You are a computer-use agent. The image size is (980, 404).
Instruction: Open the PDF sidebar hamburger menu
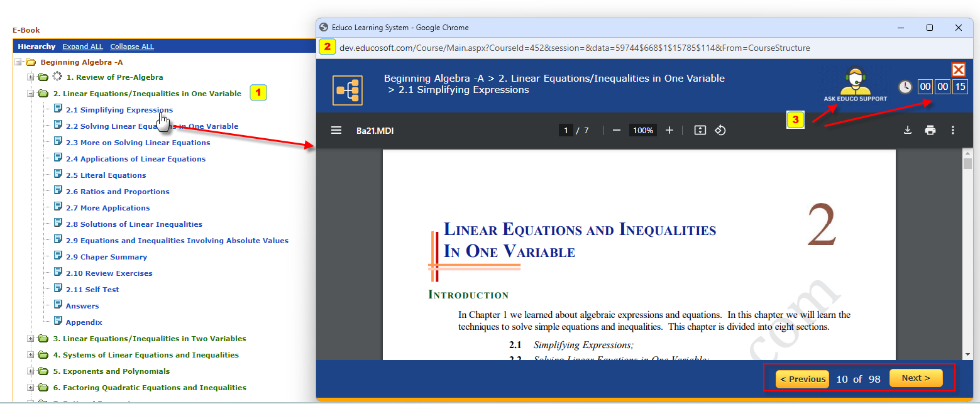[336, 130]
